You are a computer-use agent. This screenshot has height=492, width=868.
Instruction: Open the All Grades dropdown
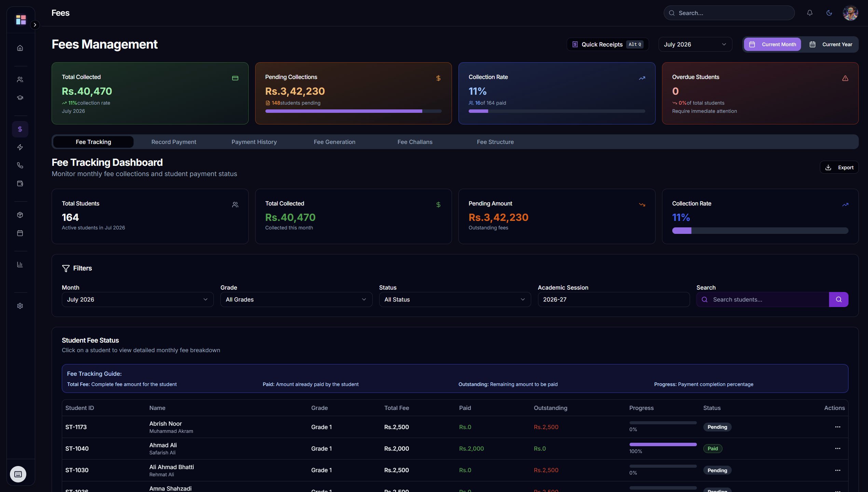(296, 300)
